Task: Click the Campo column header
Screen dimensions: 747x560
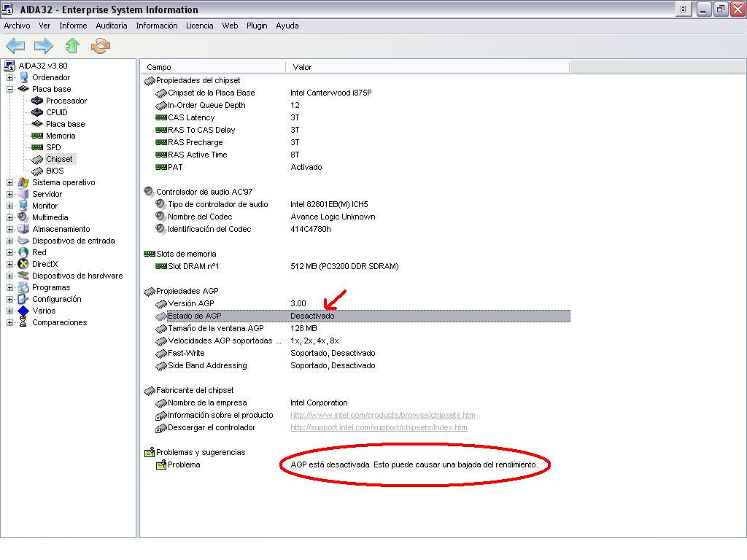Action: (x=212, y=67)
